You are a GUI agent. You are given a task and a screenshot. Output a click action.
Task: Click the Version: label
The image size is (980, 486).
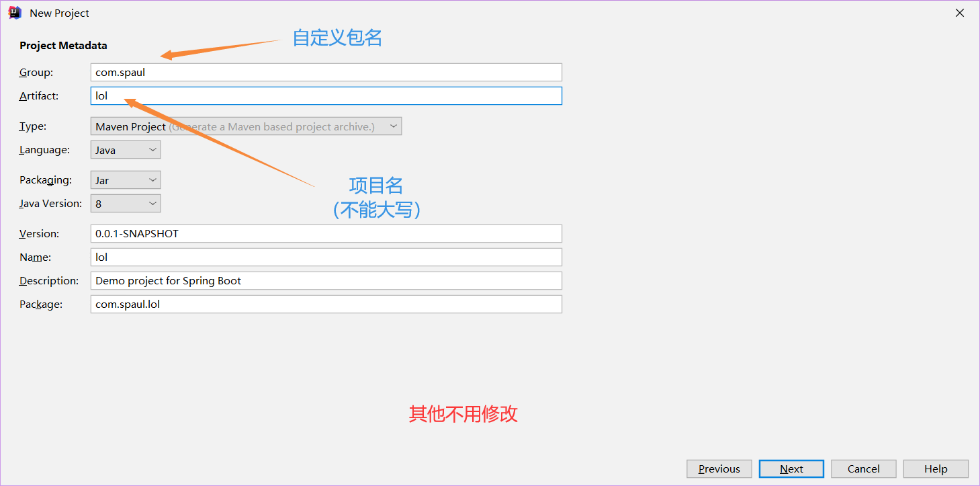40,234
